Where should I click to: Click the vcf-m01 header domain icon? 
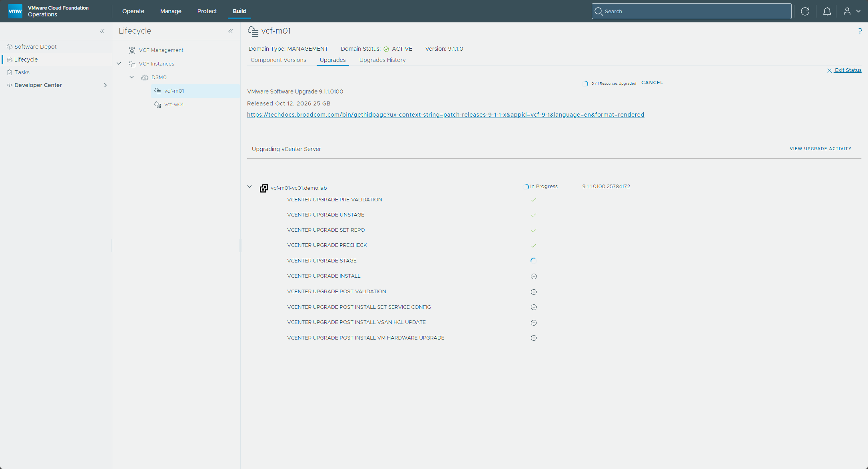[x=253, y=31]
